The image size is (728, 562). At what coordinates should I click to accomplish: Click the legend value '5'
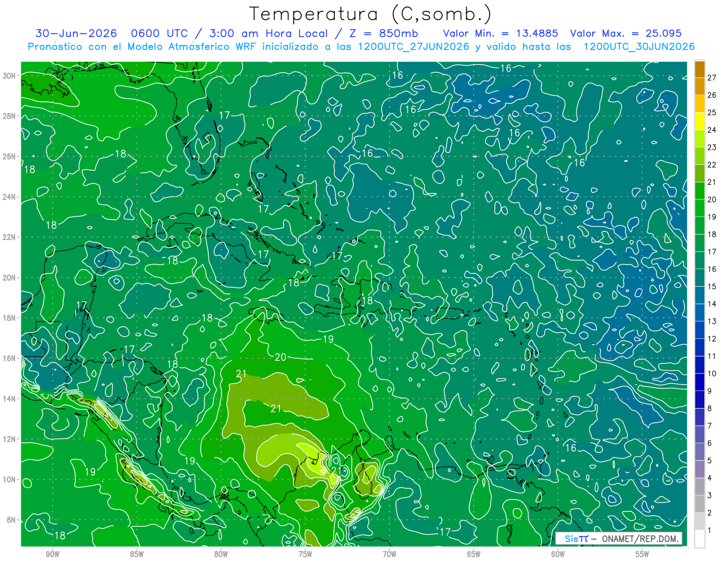click(x=710, y=461)
